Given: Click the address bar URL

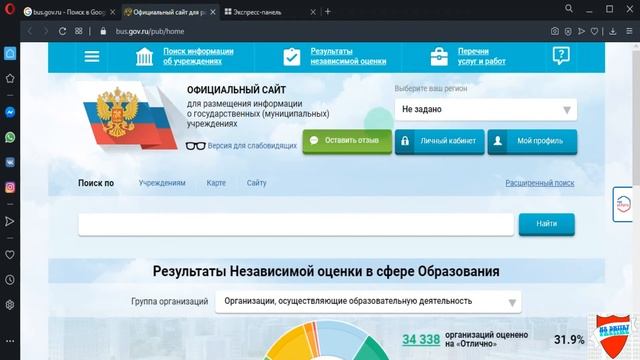Looking at the screenshot, I should (149, 31).
